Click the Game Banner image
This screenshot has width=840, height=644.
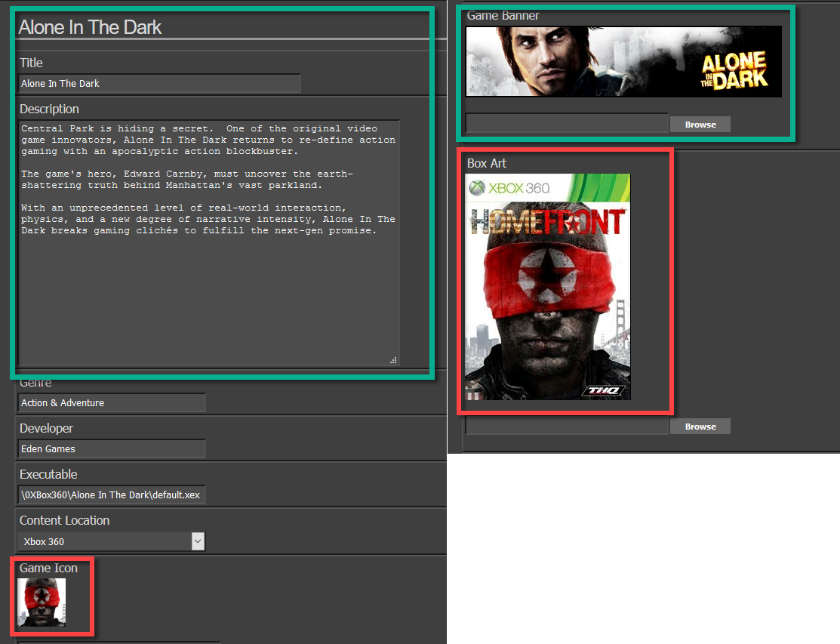coord(623,61)
